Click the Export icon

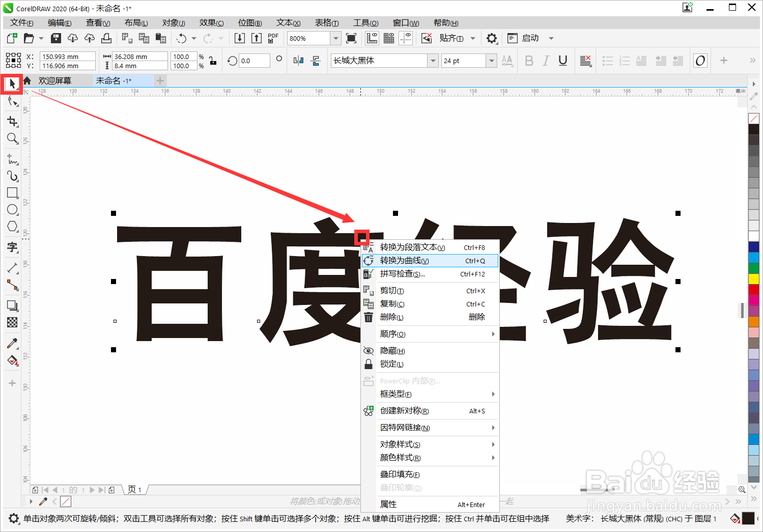(x=257, y=38)
